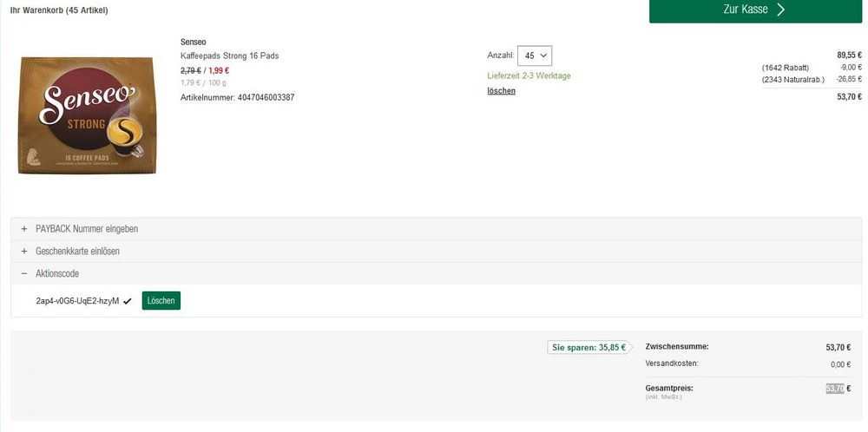Open the Anzahl quantity dropdown
Screen dimensions: 868x432
tap(535, 56)
